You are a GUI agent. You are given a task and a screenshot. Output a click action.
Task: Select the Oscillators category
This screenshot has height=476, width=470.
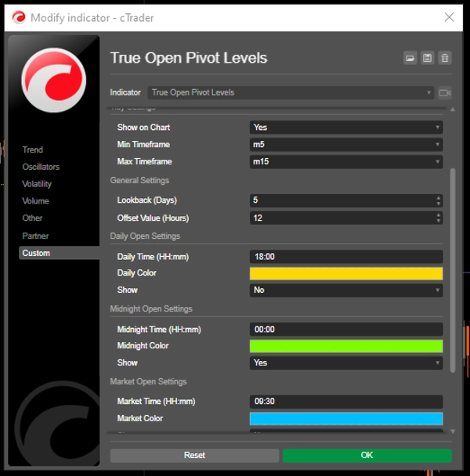coord(41,167)
